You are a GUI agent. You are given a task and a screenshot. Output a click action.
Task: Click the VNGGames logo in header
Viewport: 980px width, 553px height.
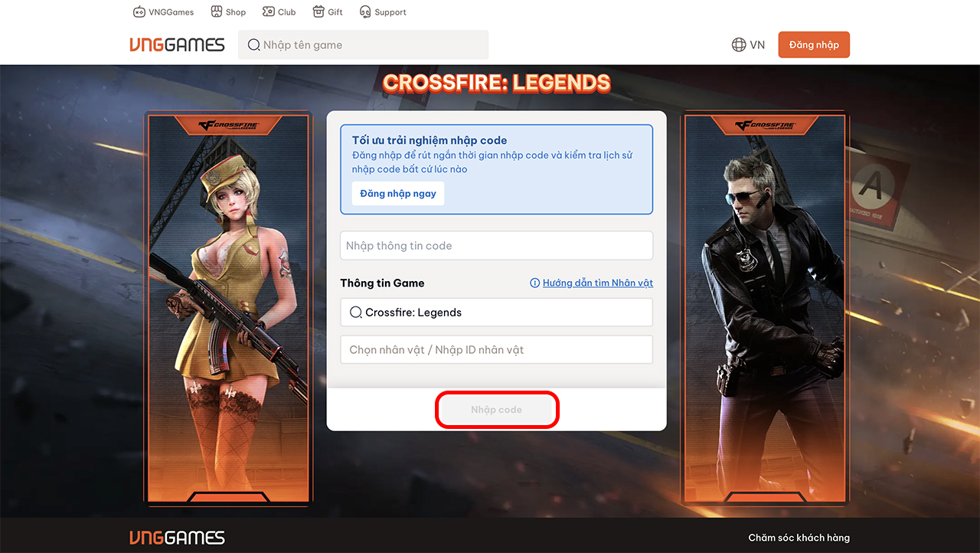[x=177, y=44]
